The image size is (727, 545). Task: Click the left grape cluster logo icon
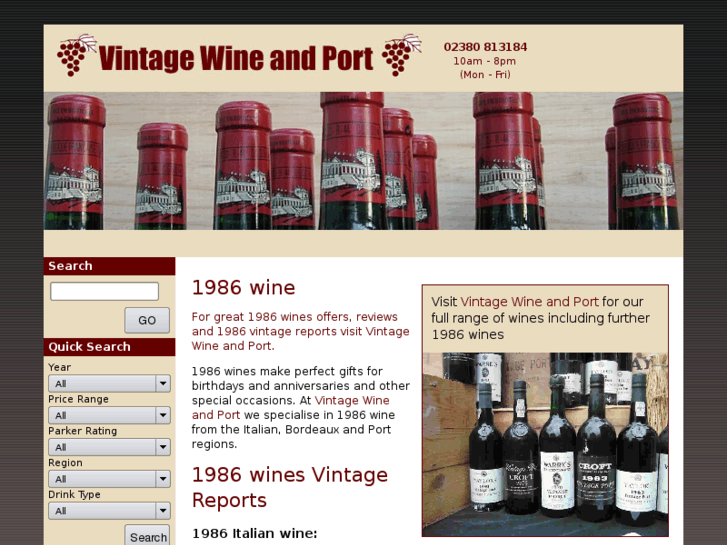point(77,55)
